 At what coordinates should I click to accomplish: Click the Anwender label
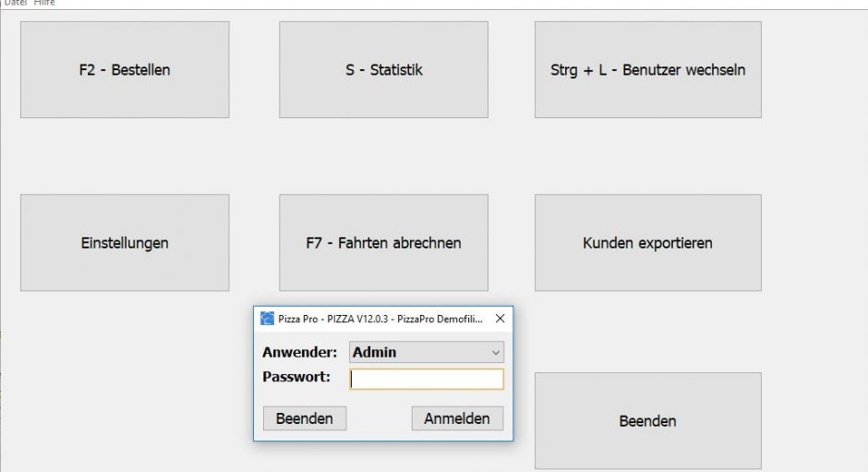[299, 352]
